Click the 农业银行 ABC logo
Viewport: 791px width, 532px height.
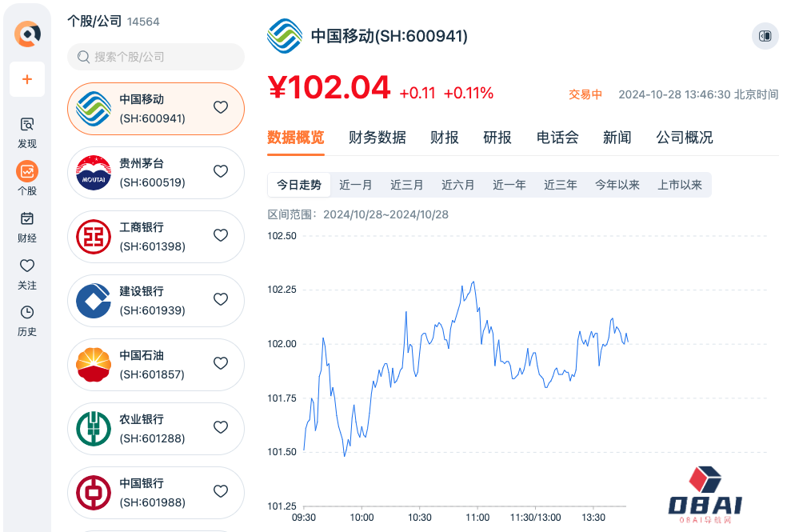click(94, 429)
